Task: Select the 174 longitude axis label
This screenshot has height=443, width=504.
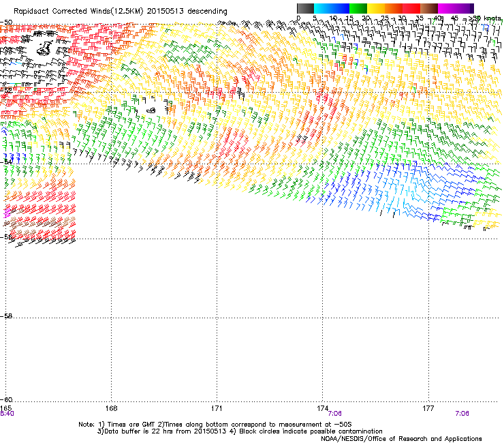Action: tap(322, 408)
